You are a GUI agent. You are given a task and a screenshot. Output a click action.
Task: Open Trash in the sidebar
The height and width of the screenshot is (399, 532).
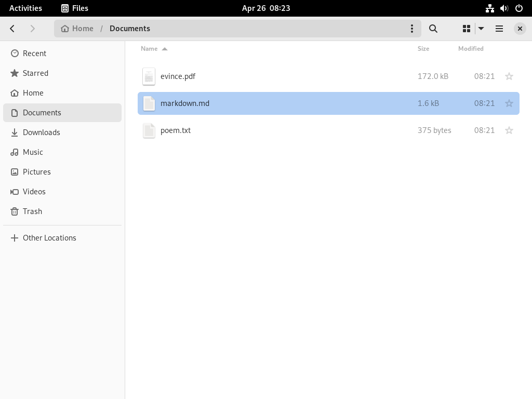coord(62,211)
